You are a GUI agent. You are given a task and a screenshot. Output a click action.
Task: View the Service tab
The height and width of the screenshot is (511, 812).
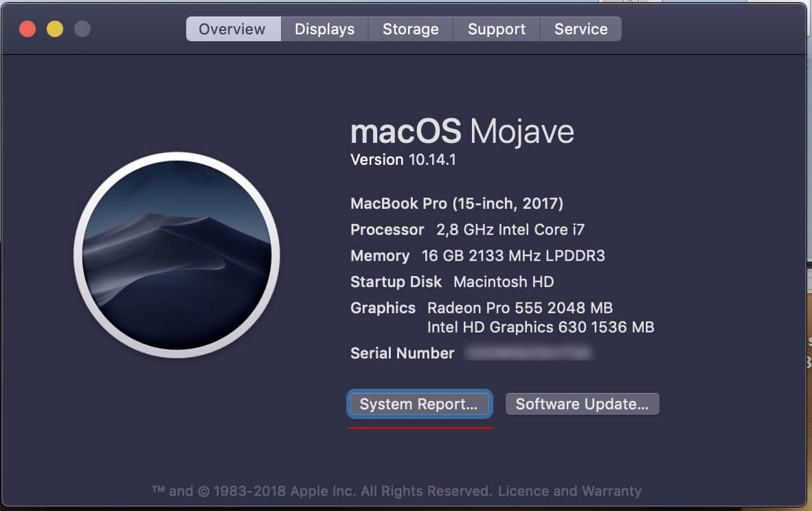pyautogui.click(x=580, y=29)
